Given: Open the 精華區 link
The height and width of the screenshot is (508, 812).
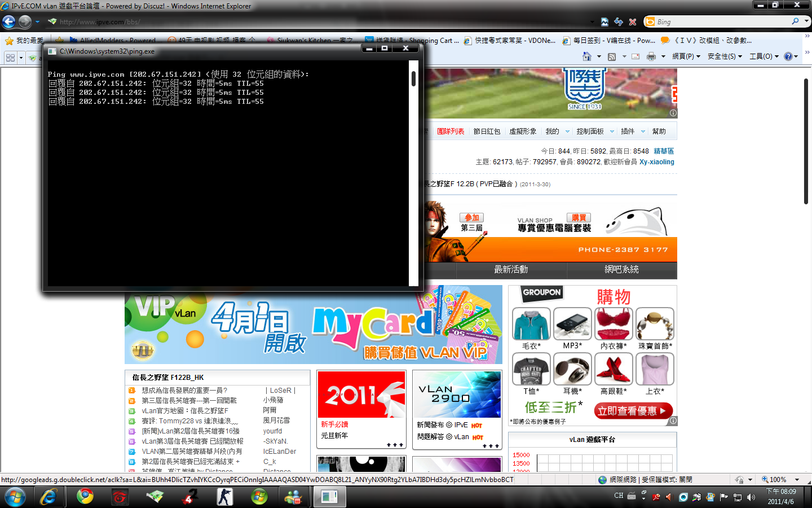Looking at the screenshot, I should [664, 151].
